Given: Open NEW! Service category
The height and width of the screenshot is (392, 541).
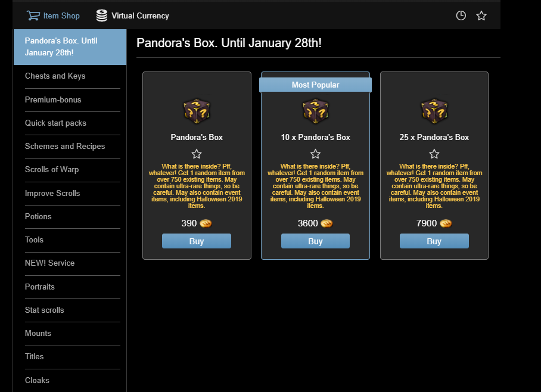Looking at the screenshot, I should coord(73,263).
